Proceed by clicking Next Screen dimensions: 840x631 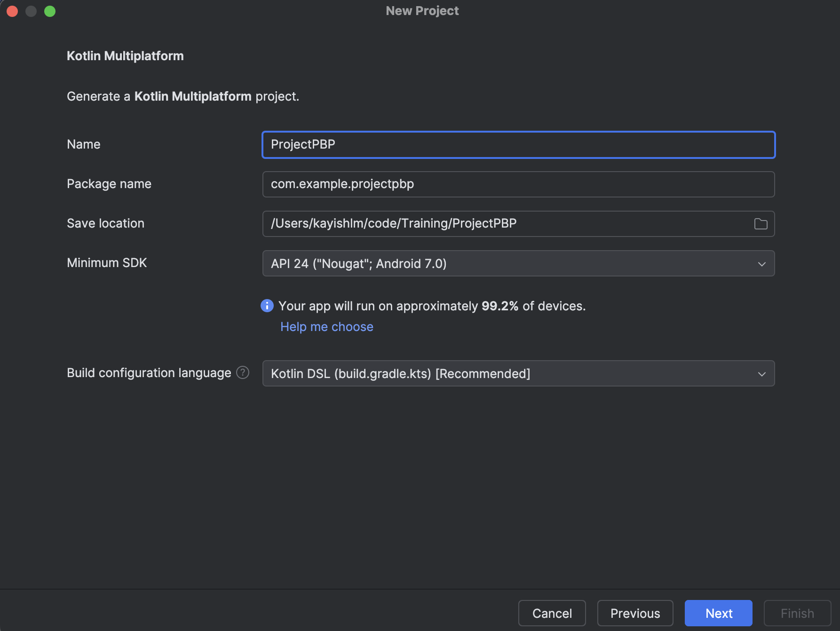point(718,613)
